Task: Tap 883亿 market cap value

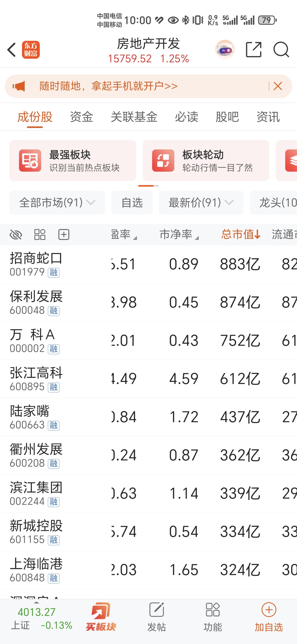Action: pyautogui.click(x=240, y=264)
